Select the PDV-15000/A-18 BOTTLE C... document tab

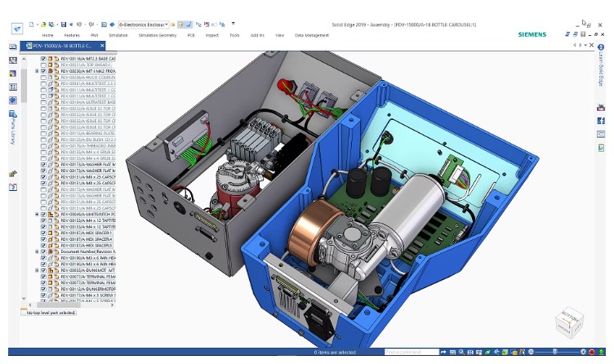62,46
